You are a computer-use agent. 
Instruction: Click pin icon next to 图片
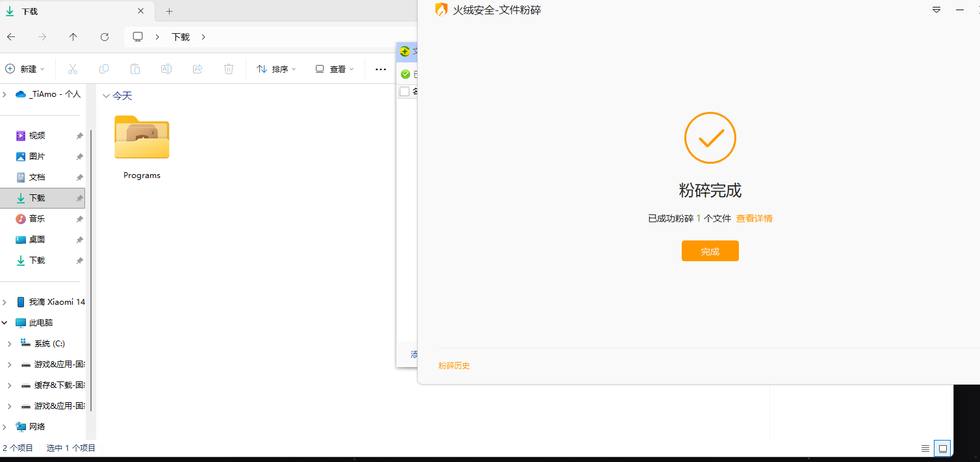[x=79, y=157]
